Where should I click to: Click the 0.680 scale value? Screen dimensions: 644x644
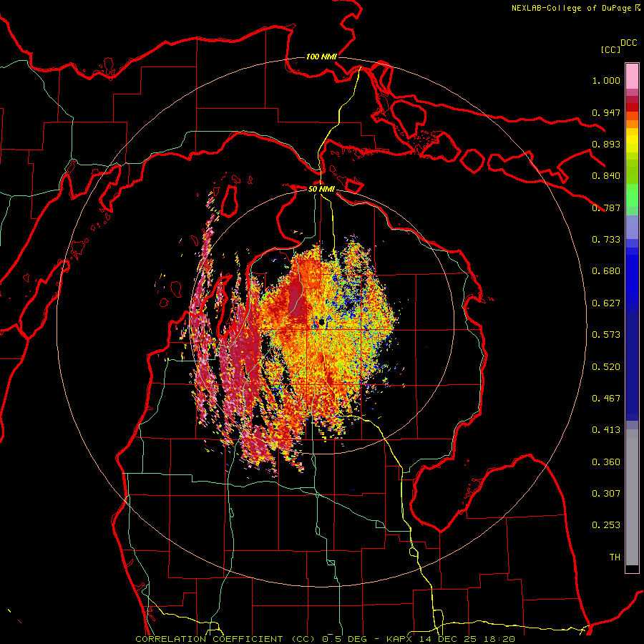point(606,271)
